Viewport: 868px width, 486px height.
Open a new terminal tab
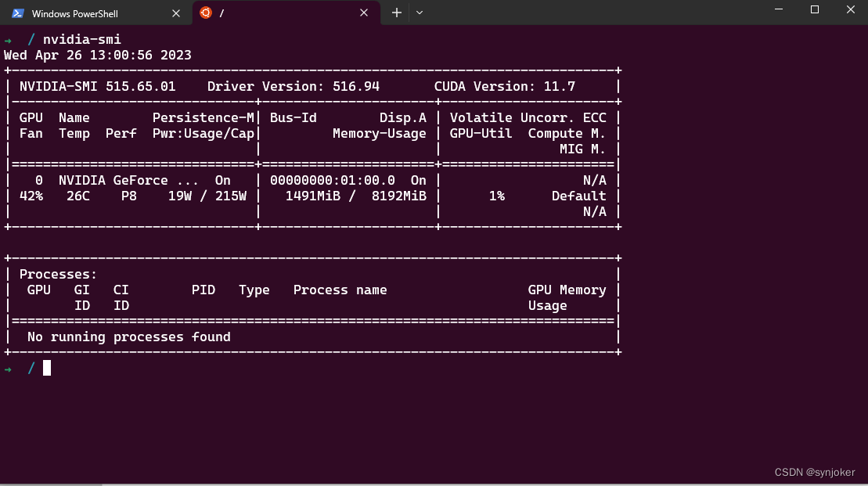pyautogui.click(x=396, y=13)
